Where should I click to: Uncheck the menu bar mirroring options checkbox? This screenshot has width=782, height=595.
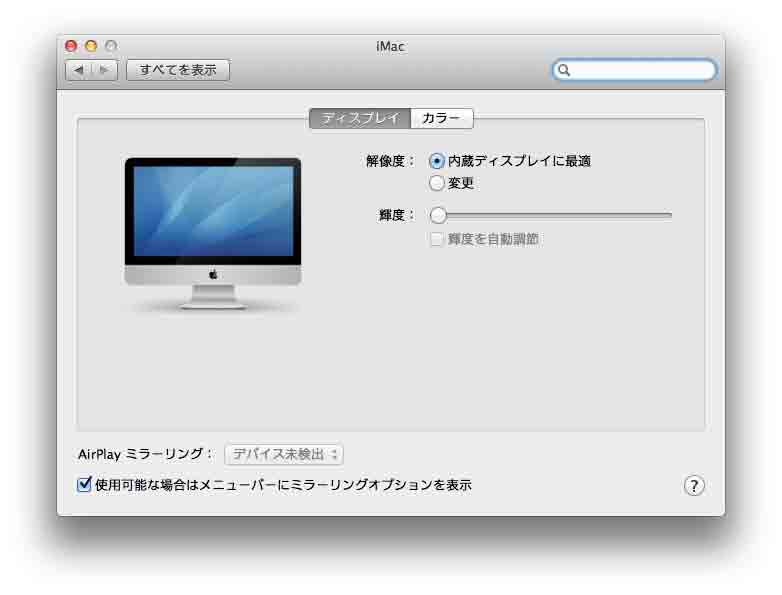tap(84, 484)
